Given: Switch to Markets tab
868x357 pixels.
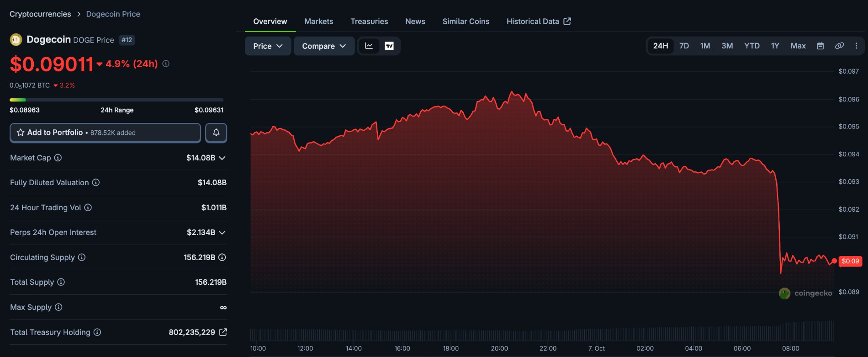Looking at the screenshot, I should [x=318, y=21].
